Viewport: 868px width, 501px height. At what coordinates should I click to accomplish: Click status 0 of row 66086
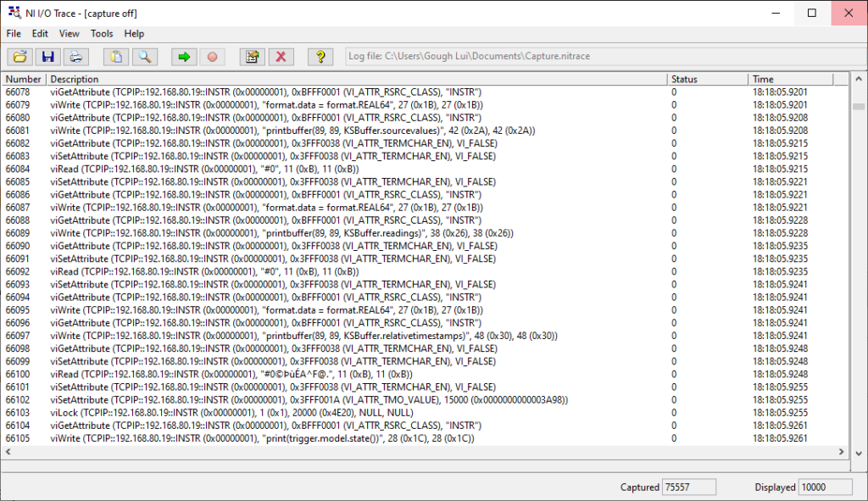(x=674, y=195)
